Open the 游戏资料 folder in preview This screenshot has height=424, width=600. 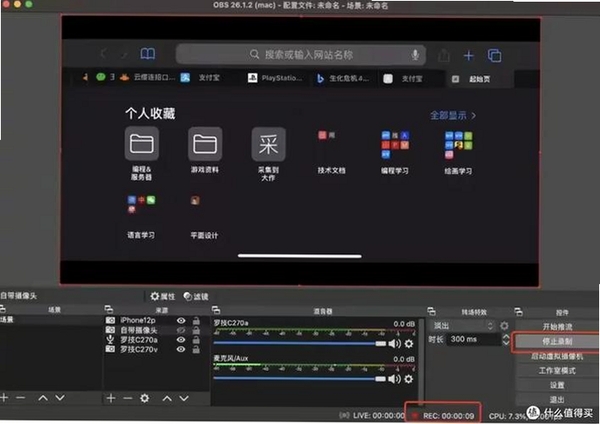[x=205, y=150]
